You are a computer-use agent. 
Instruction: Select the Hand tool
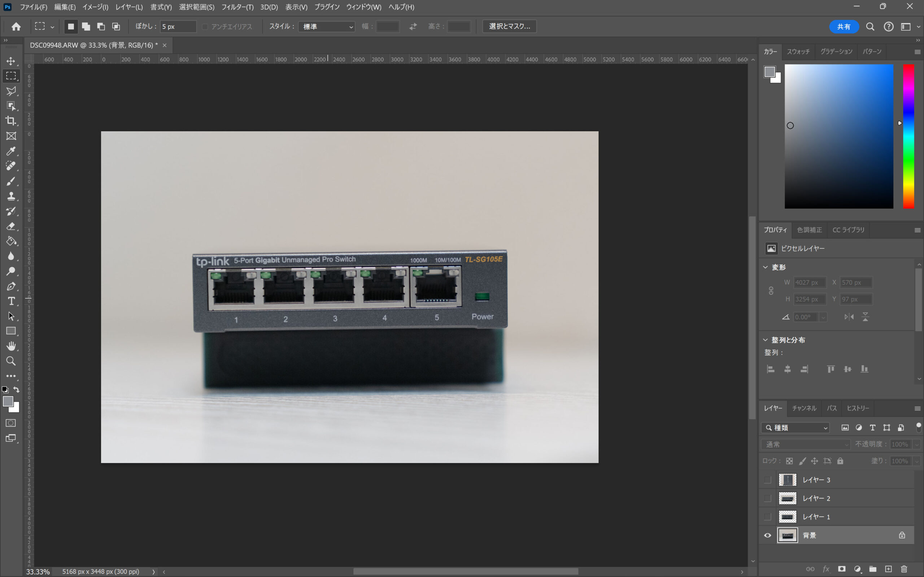[x=11, y=346]
